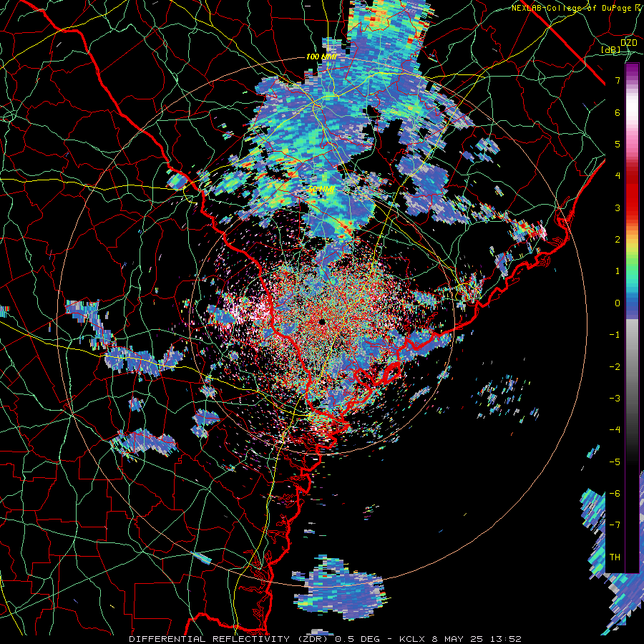Click the "[dB]" unit label above color scale
The image size is (644, 644).
coord(610,49)
